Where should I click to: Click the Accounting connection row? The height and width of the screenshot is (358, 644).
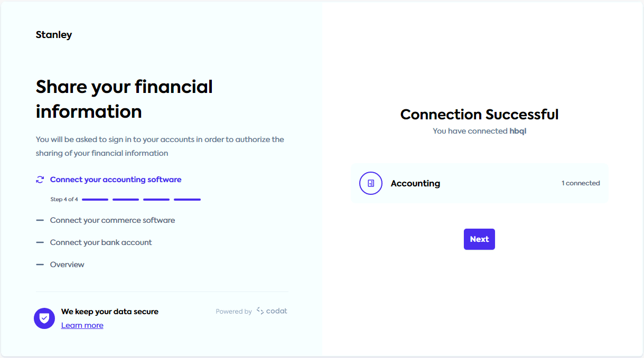(479, 183)
